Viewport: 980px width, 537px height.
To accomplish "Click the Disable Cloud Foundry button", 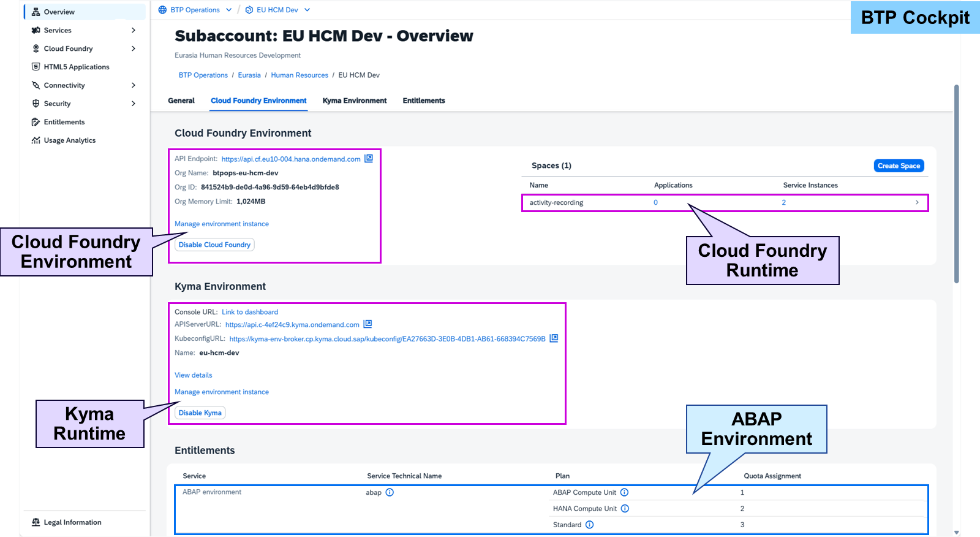I will pos(214,245).
